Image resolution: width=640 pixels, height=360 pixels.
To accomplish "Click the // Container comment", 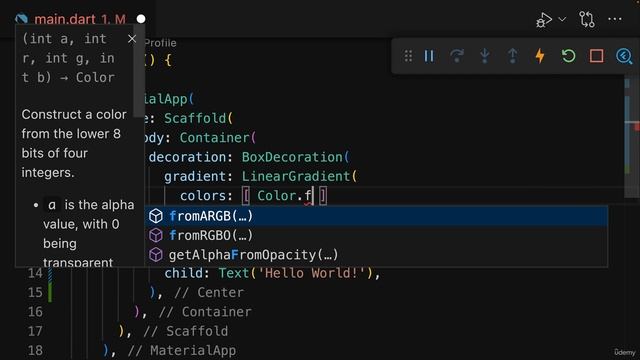I will pyautogui.click(x=205, y=312).
